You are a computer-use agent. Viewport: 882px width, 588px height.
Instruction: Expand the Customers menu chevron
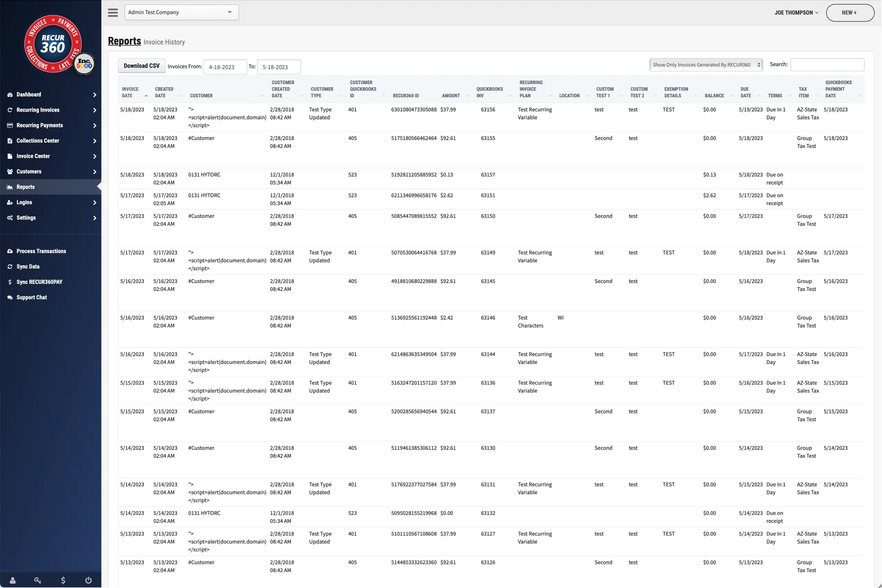(95, 172)
